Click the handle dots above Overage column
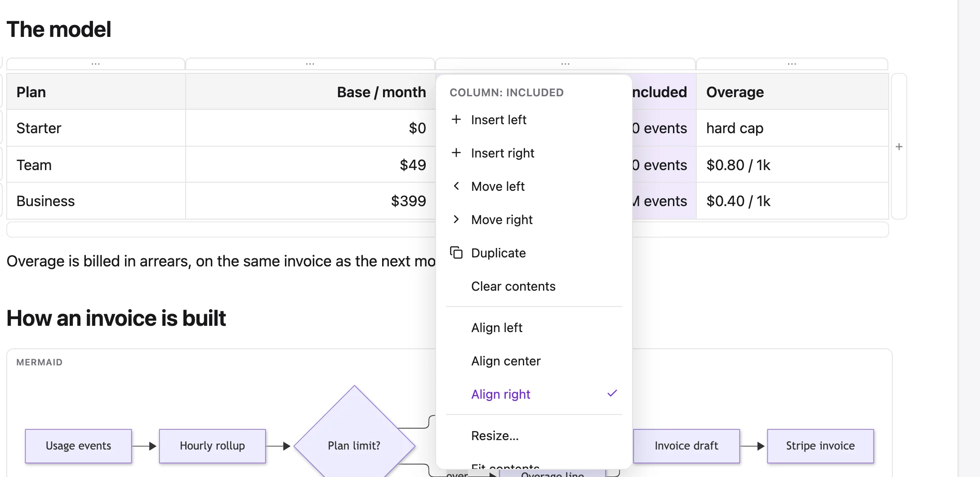The height and width of the screenshot is (477, 980). tap(792, 64)
